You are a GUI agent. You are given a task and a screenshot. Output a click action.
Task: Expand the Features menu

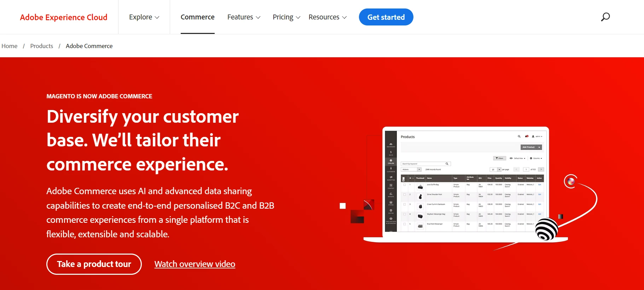click(x=244, y=17)
